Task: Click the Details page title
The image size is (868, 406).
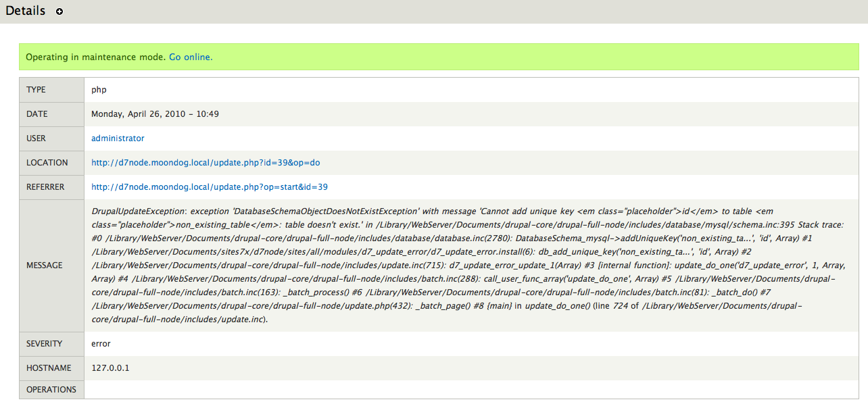Action: (25, 11)
